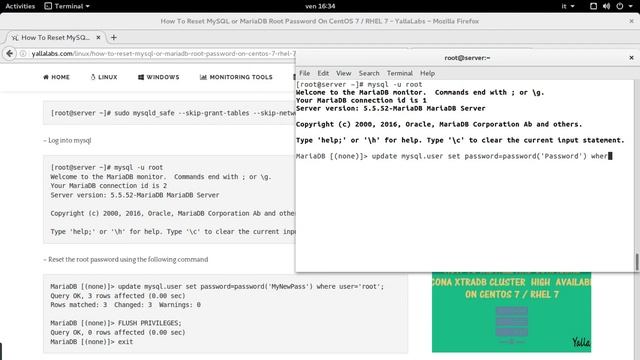Close the 'How To Reset MySQ...' Firefox tab
This screenshot has height=360, width=640.
(98, 38)
